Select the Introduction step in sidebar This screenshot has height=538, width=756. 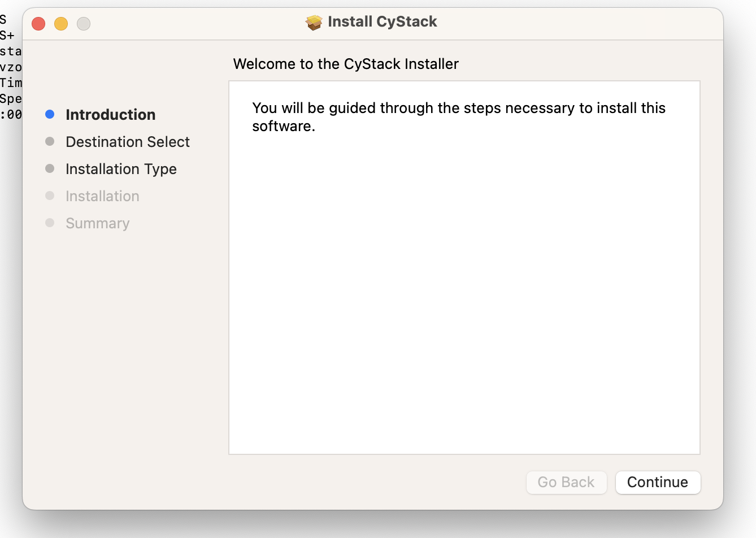pyautogui.click(x=110, y=115)
